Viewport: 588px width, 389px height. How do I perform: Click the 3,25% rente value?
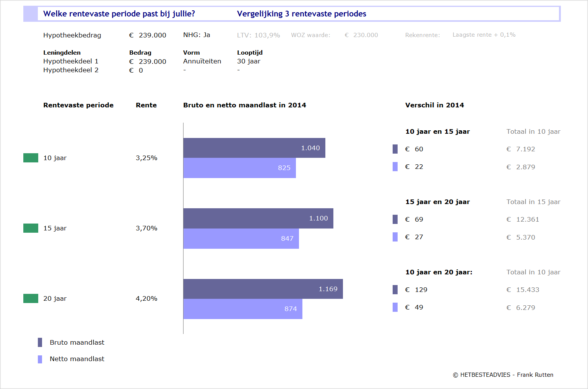[146, 158]
